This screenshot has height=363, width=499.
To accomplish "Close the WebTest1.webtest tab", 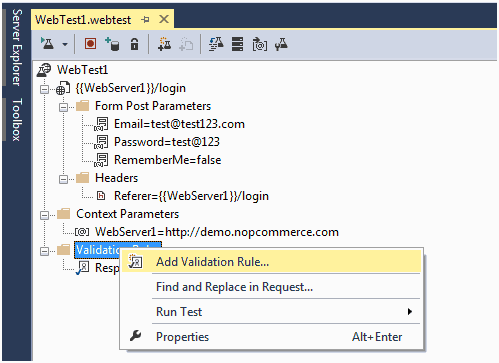I will click(x=164, y=19).
